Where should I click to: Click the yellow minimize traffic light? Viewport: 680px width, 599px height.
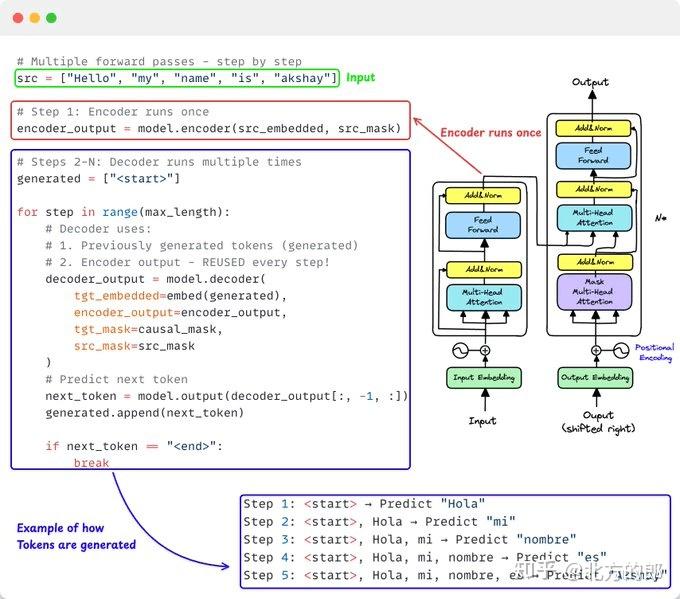click(x=35, y=18)
